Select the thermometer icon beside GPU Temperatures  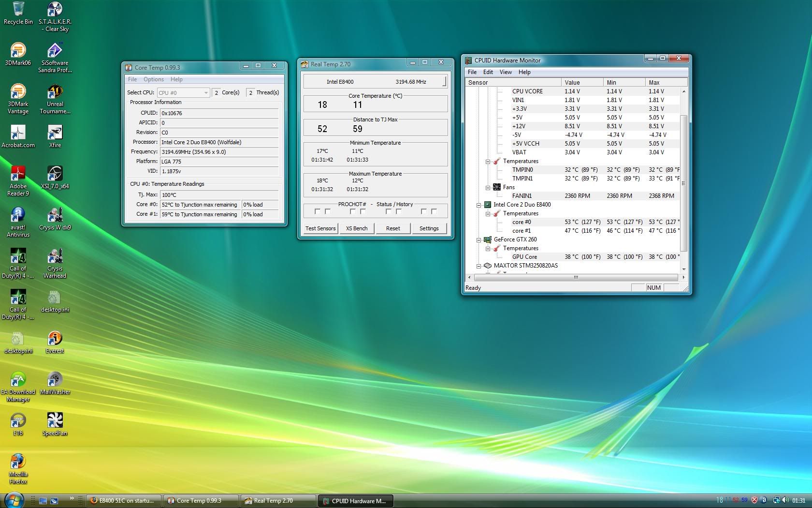496,248
